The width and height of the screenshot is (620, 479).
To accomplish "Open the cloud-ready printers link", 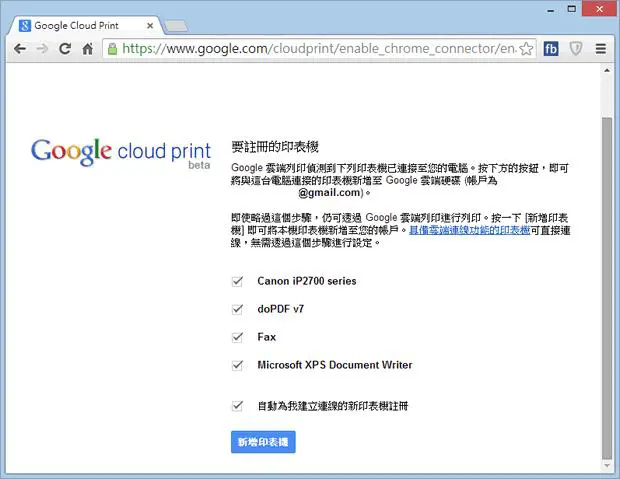I will [x=469, y=230].
